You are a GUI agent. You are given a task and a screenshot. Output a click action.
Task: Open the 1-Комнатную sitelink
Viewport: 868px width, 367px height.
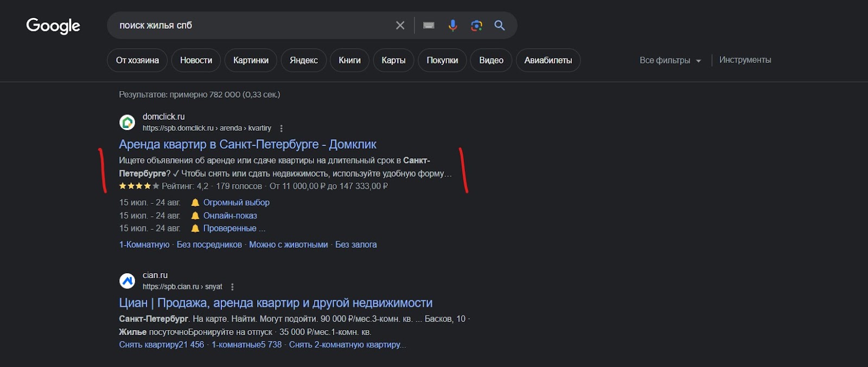144,244
